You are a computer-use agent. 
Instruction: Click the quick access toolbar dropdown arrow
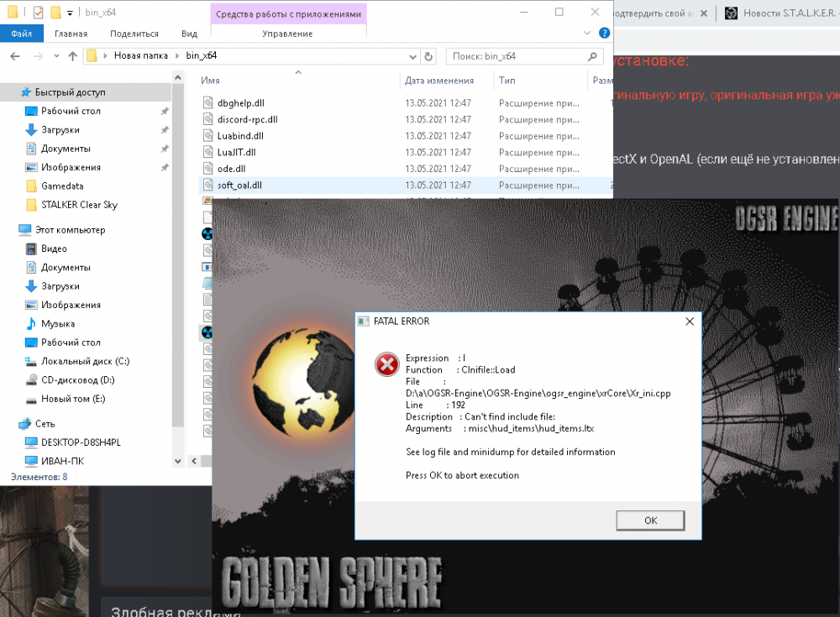tap(70, 13)
